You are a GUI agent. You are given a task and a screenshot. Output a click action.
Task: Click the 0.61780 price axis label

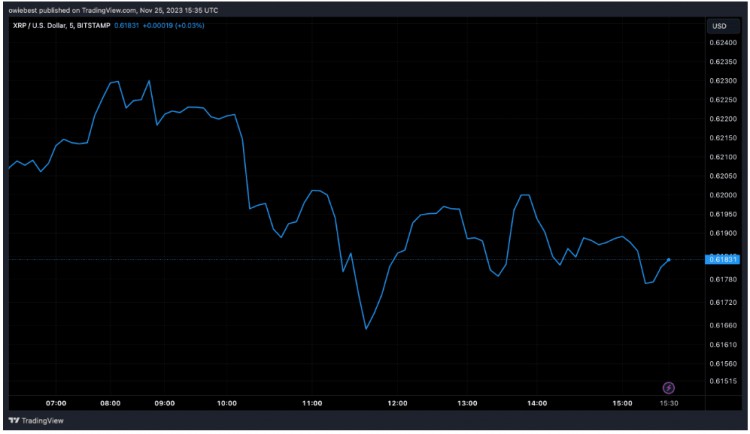pyautogui.click(x=723, y=279)
